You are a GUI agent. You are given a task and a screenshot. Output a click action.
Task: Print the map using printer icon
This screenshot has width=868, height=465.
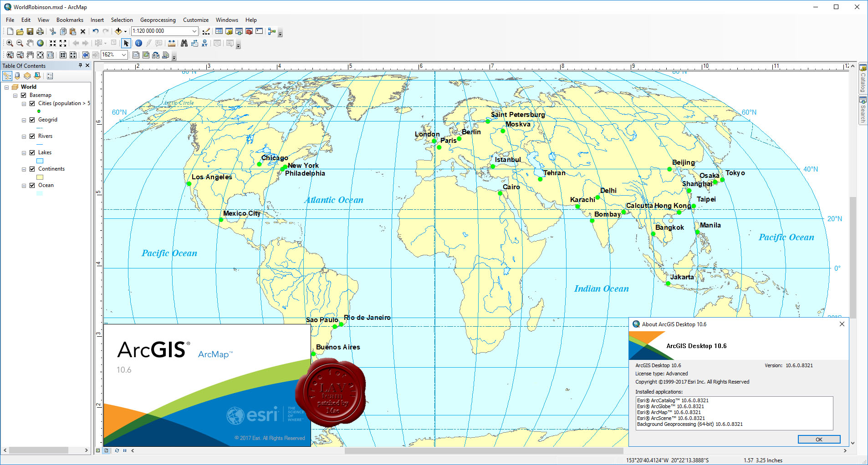coord(40,31)
